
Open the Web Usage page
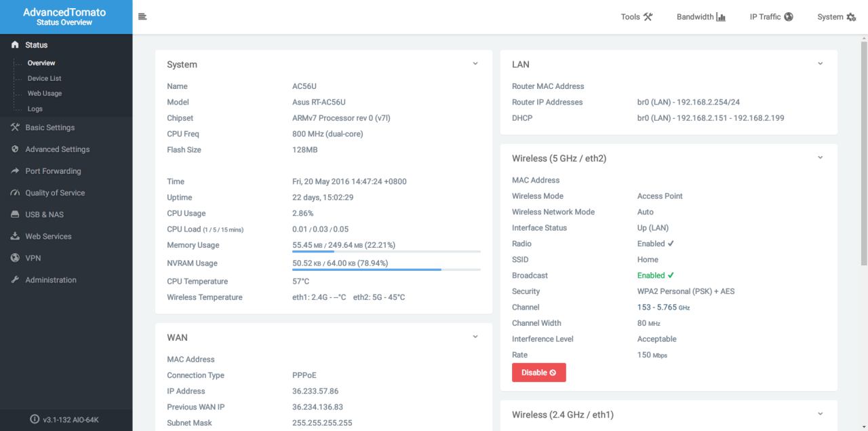pos(44,93)
